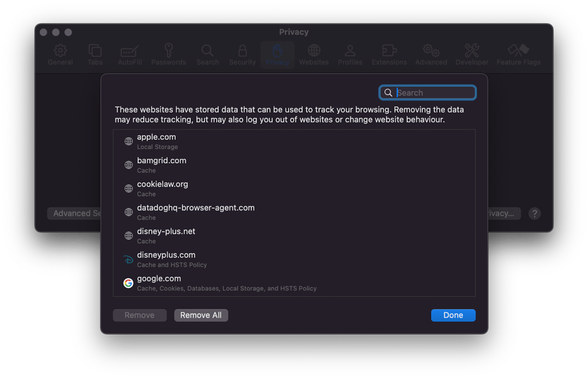The height and width of the screenshot is (380, 588).
Task: Click Remove All website data button
Action: (x=201, y=316)
